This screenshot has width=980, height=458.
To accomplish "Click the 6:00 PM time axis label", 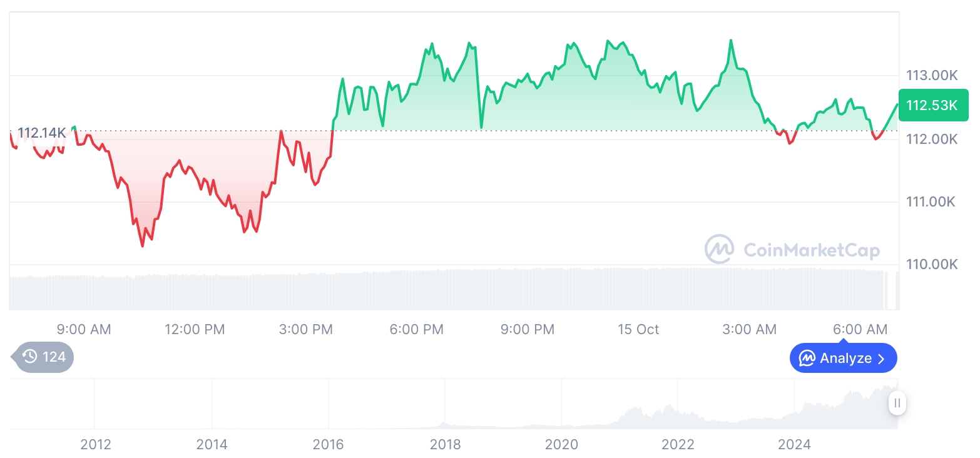I will point(416,329).
